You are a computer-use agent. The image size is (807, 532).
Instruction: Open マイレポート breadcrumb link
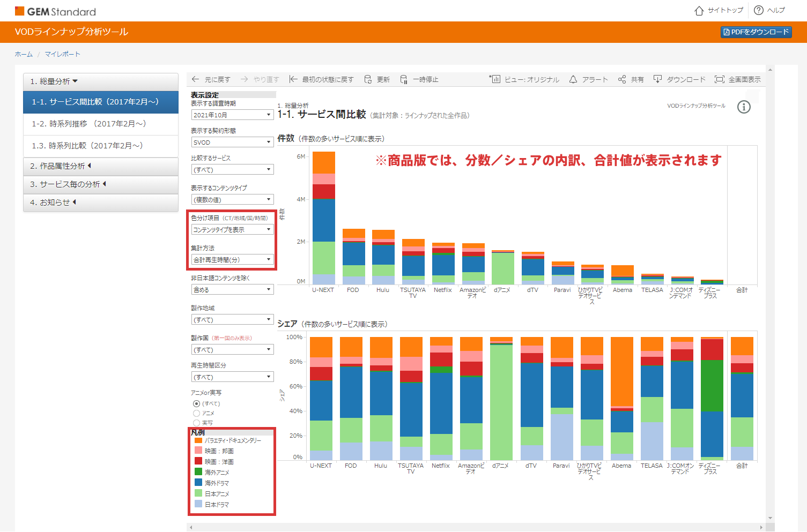pyautogui.click(x=62, y=54)
